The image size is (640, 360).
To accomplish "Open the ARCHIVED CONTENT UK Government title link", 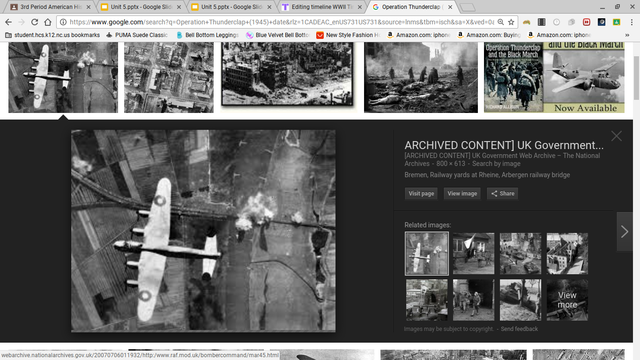I will click(x=504, y=145).
